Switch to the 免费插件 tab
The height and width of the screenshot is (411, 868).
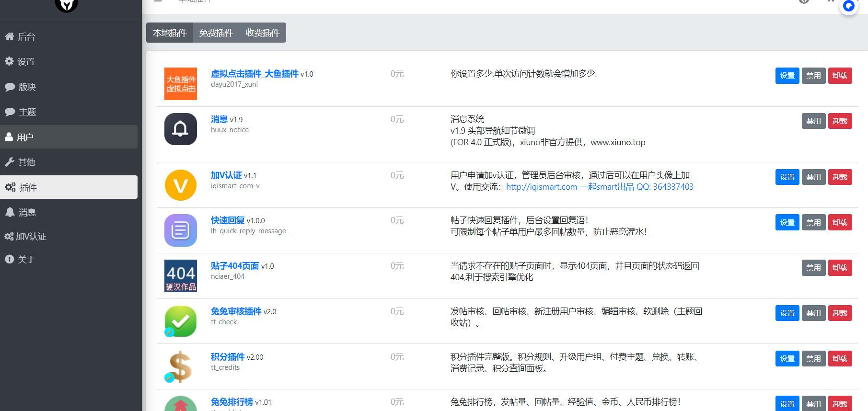(x=216, y=33)
